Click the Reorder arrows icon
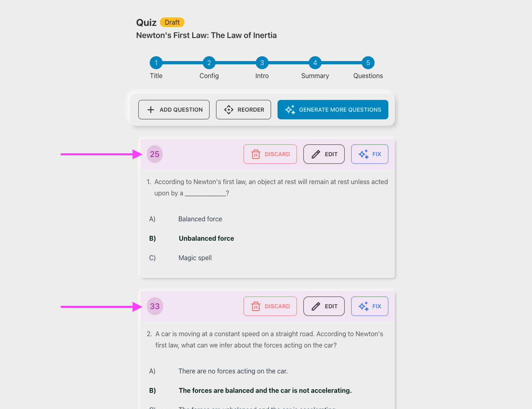The width and height of the screenshot is (532, 409). point(229,110)
